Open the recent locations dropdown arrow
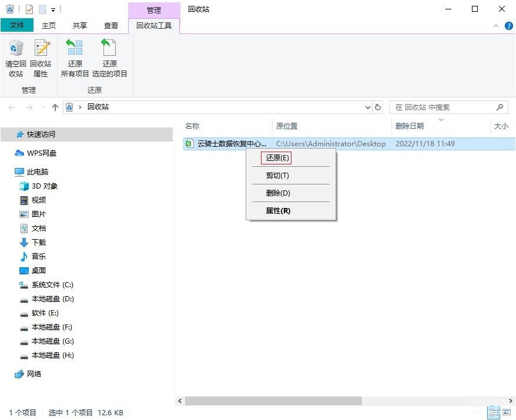Viewport: 516px width, 420px height. [x=42, y=107]
